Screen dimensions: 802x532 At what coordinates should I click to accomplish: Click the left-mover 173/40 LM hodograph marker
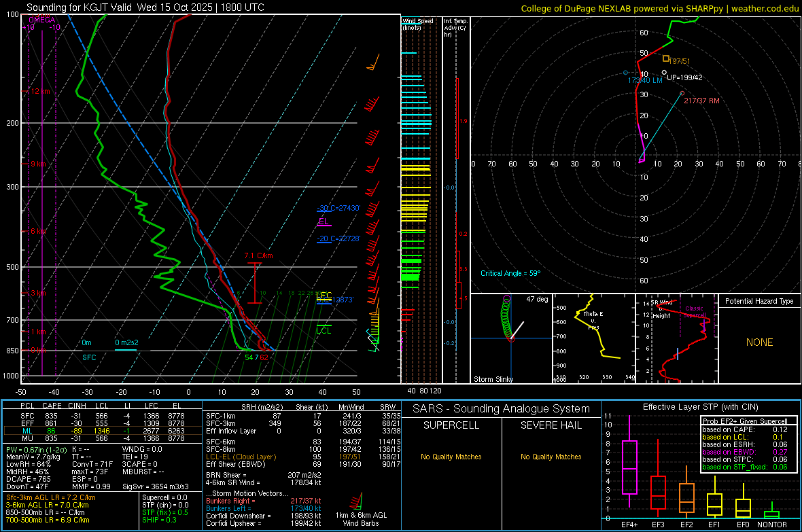tap(626, 73)
